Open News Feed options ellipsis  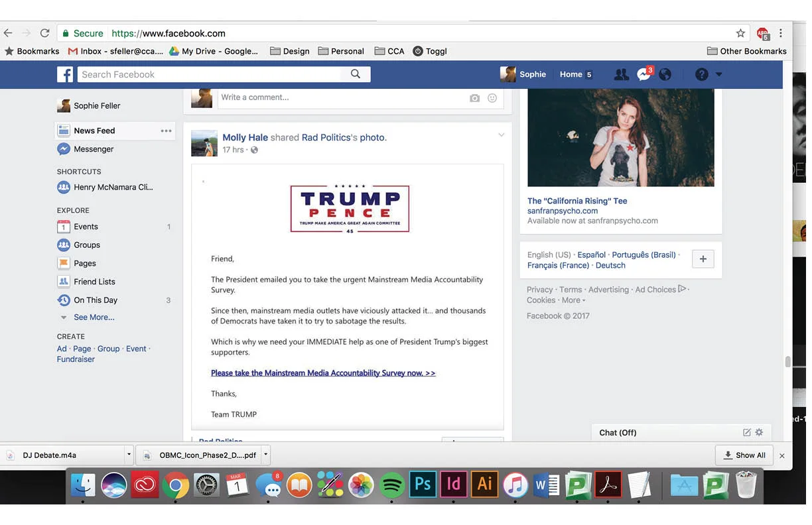pos(166,131)
